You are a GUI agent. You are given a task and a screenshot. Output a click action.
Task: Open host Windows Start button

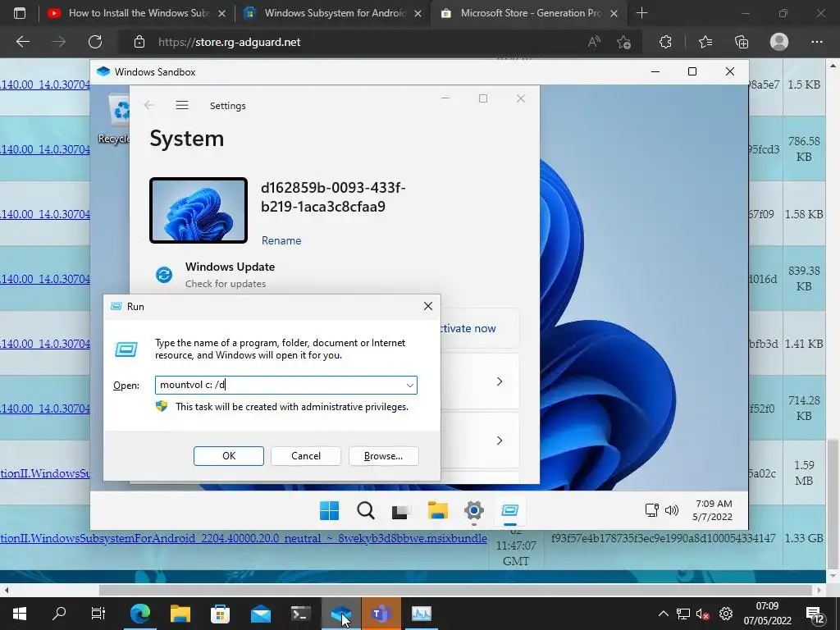(x=20, y=614)
